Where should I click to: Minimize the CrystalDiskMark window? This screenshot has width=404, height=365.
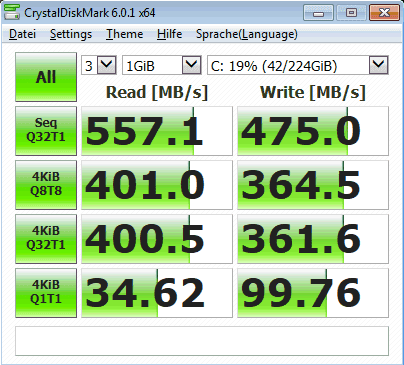coord(318,13)
